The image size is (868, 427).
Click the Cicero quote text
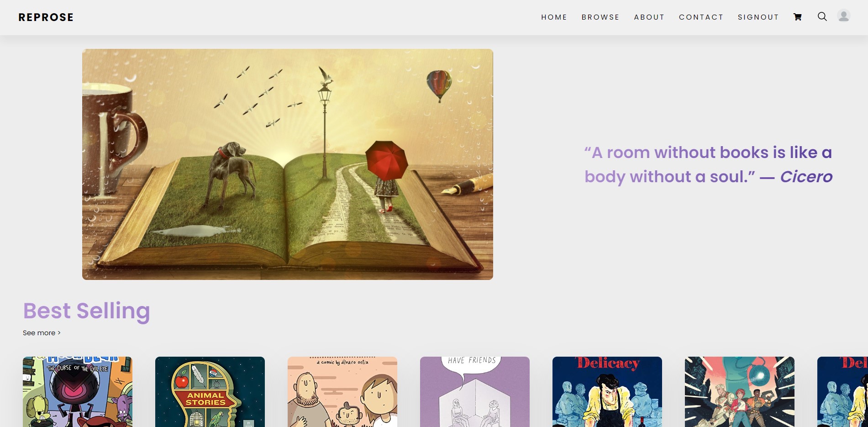point(708,164)
